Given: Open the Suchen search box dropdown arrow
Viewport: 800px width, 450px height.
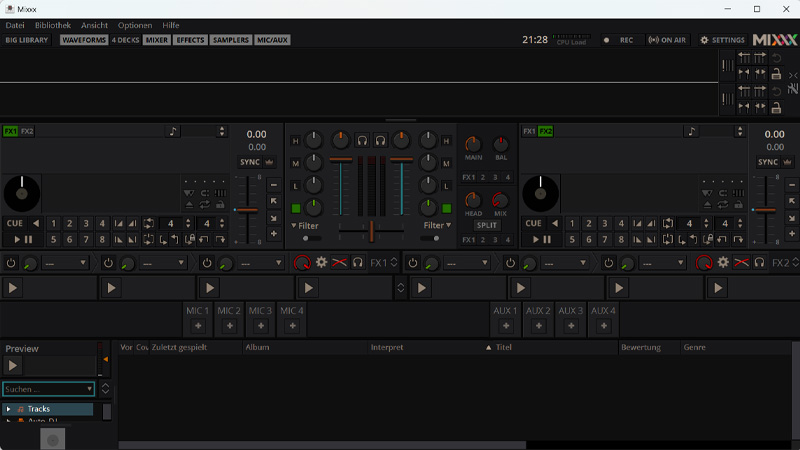Looking at the screenshot, I should (89, 389).
